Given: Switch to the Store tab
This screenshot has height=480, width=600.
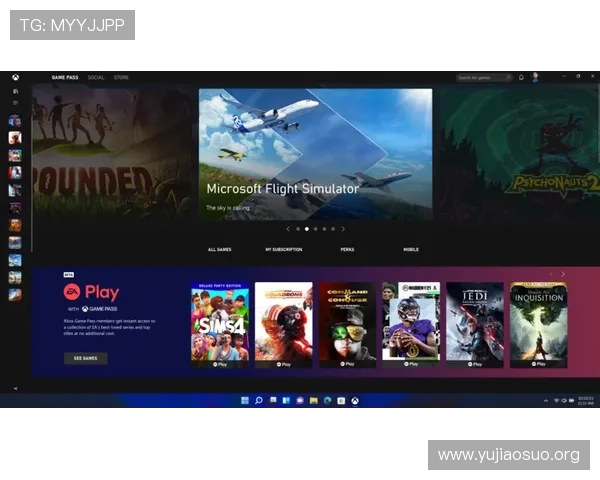Looking at the screenshot, I should [x=121, y=77].
